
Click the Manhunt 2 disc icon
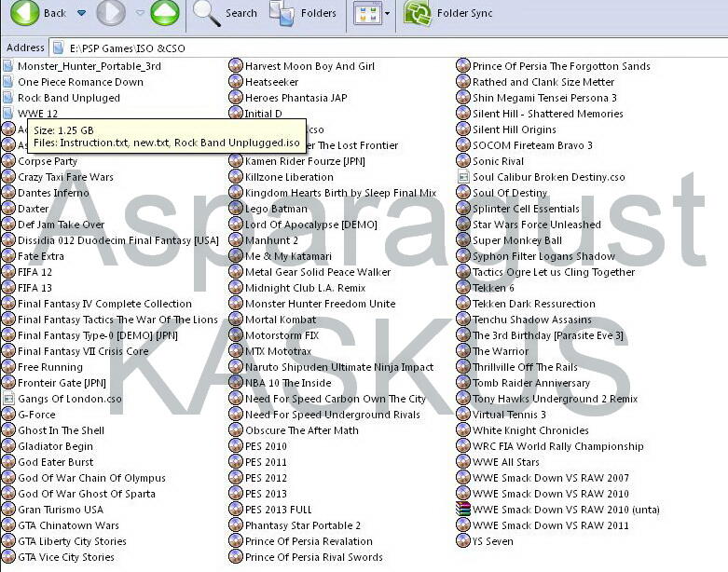236,240
